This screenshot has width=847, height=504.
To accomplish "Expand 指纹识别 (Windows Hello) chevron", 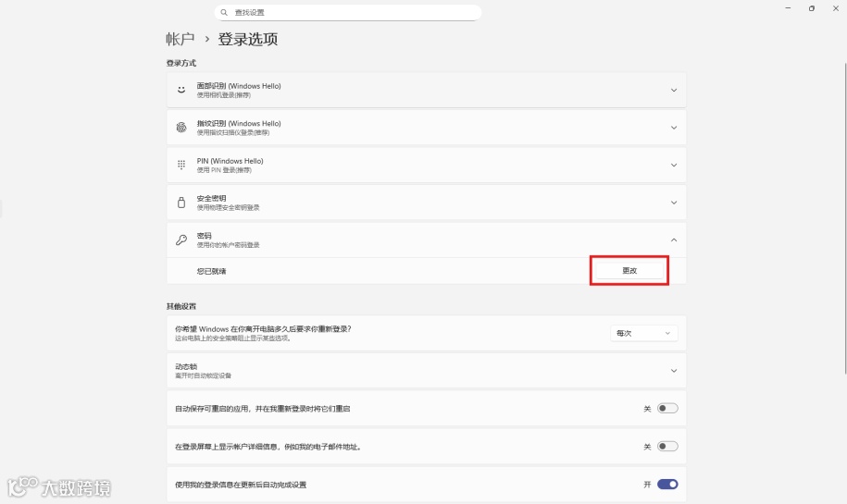I will tap(674, 128).
